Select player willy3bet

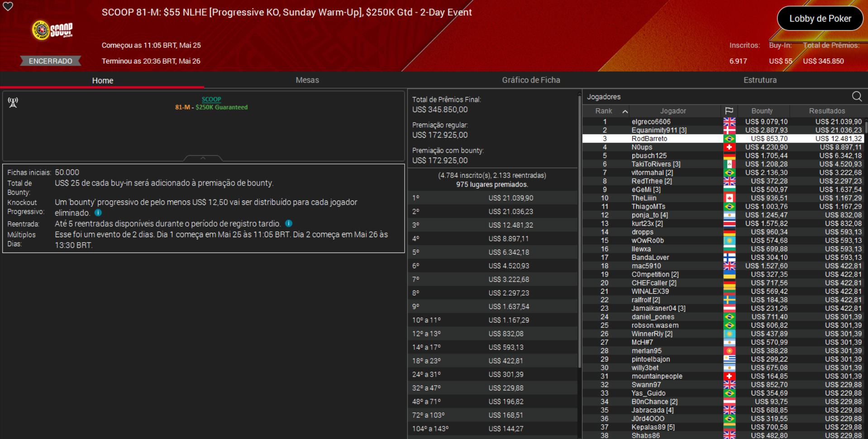[645, 368]
